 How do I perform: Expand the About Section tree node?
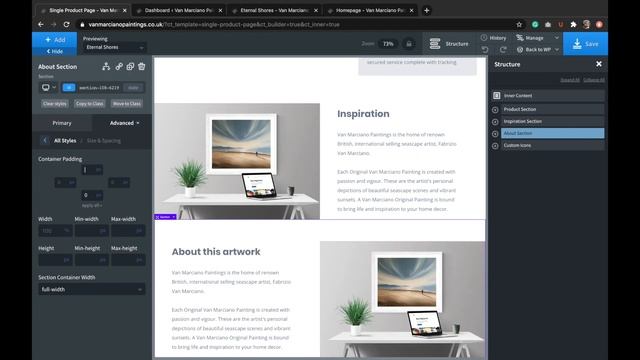point(495,134)
